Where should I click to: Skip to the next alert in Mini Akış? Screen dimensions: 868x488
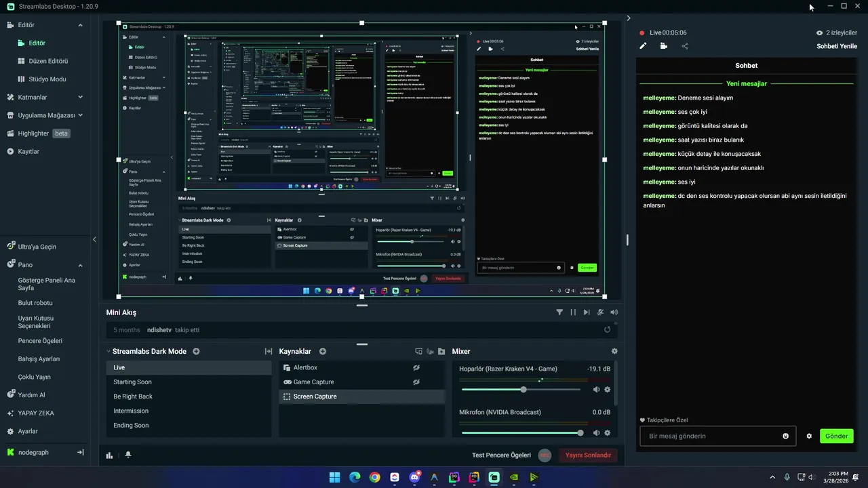pyautogui.click(x=587, y=312)
